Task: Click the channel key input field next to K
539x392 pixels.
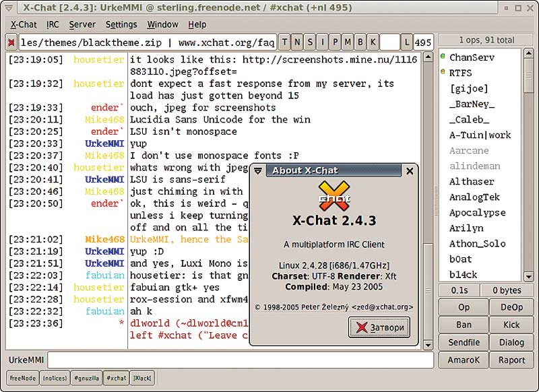Action: tap(390, 42)
